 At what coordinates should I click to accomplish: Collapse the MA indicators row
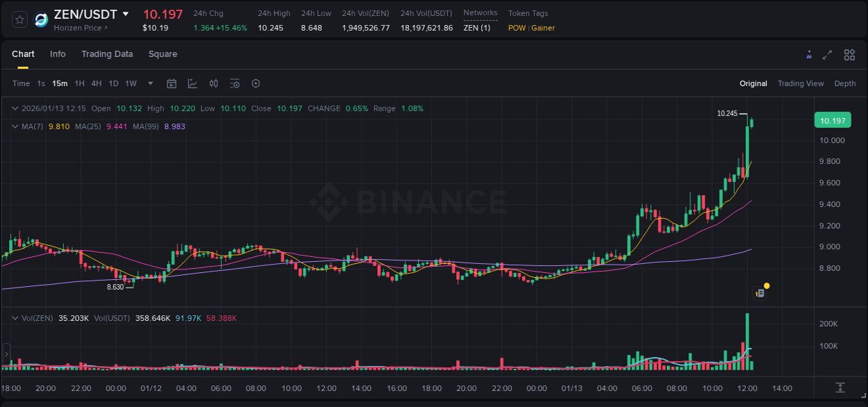[x=14, y=126]
